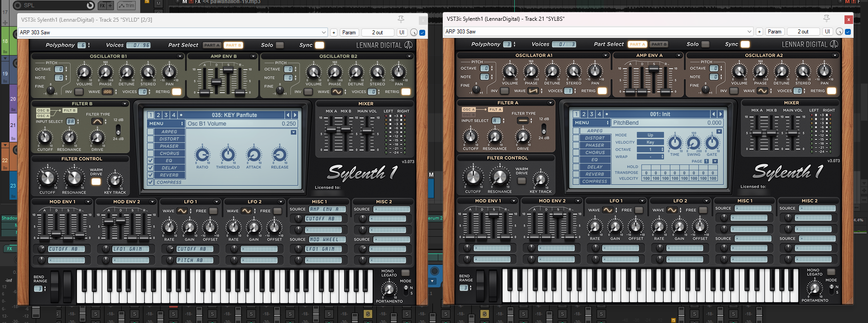The width and height of the screenshot is (868, 323).
Task: Pin the SYLBS Sylenth1 plugin window
Action: 826,18
